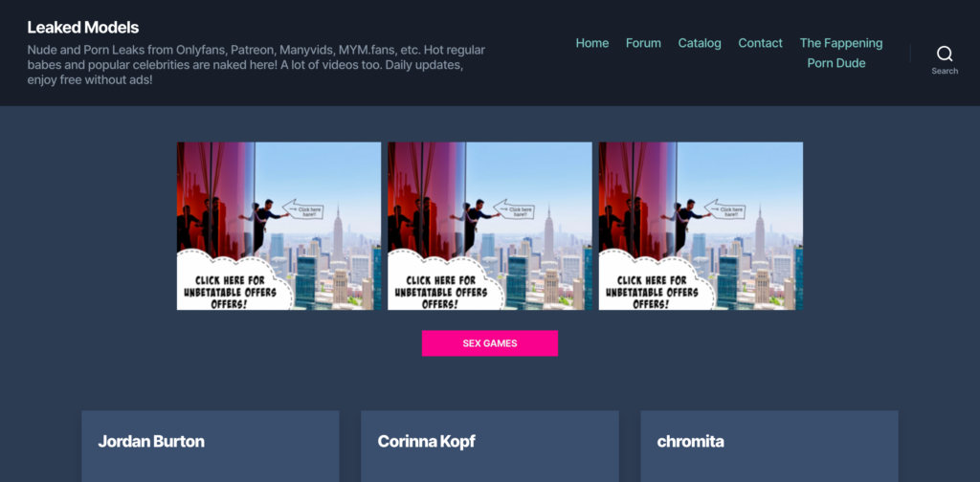Click the middle ad banner image
980x482 pixels.
coord(489,226)
